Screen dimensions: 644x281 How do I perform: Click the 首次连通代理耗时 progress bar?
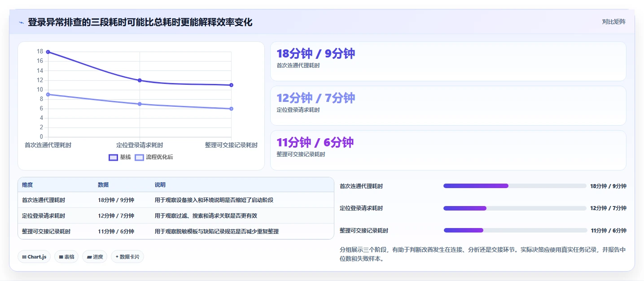(515, 186)
